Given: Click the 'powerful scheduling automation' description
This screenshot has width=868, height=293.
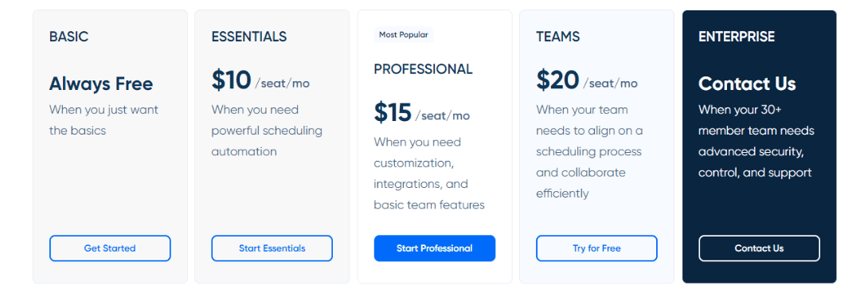Looking at the screenshot, I should pos(267,131).
